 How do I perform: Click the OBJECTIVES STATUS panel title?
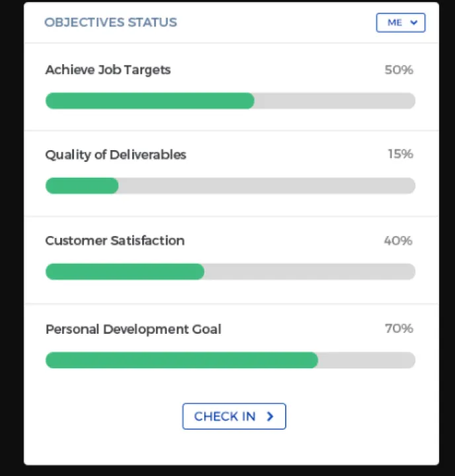click(x=110, y=22)
